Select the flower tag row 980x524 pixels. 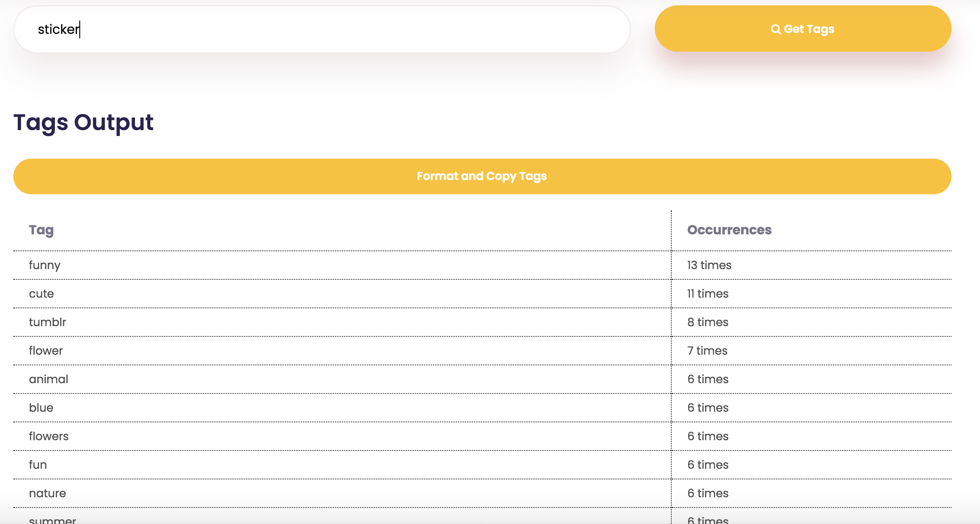pos(46,351)
